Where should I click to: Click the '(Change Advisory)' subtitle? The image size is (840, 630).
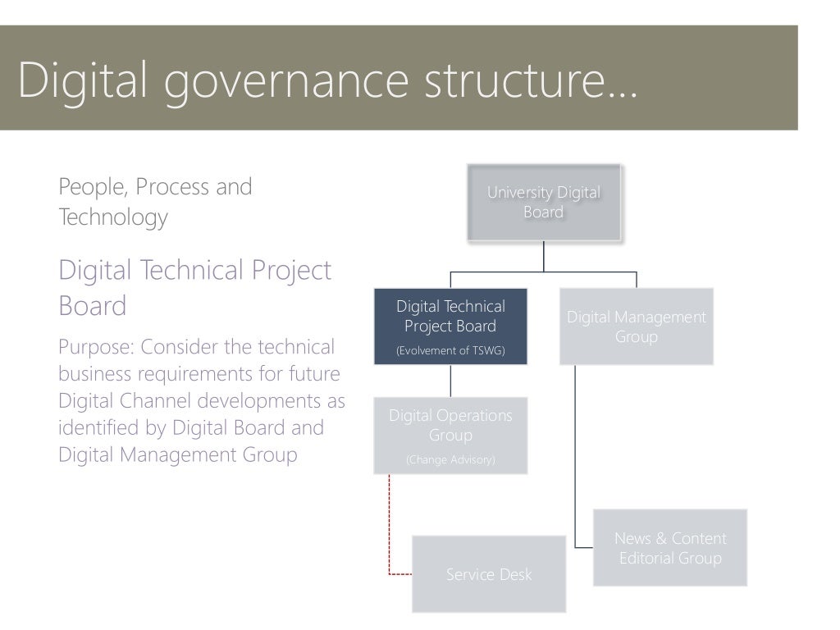(450, 459)
